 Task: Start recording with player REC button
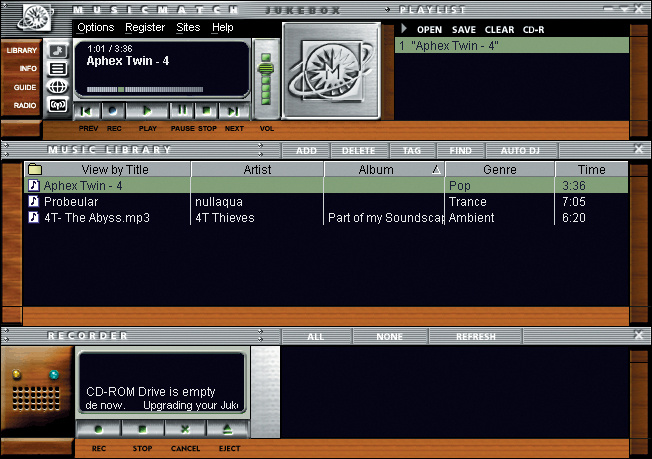[113, 111]
